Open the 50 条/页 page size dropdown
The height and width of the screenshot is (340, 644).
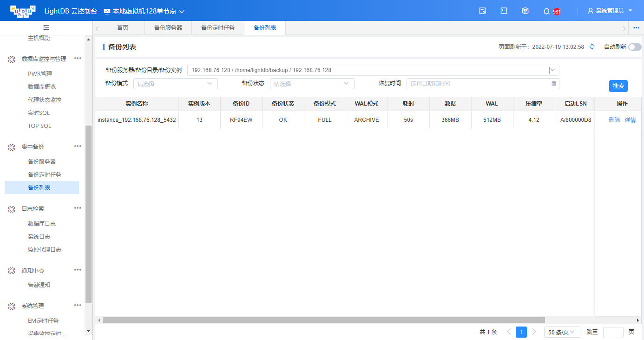point(562,332)
